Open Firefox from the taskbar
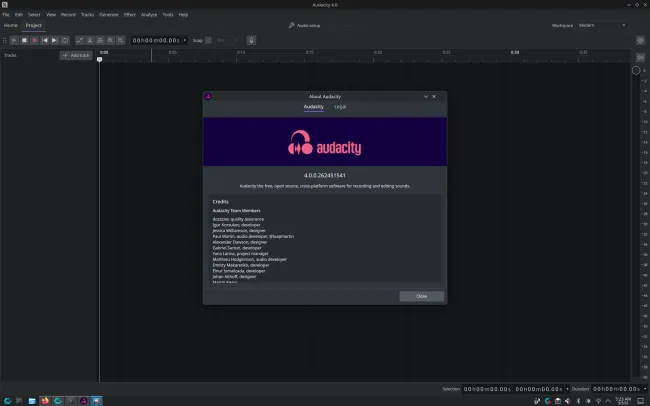 [45, 401]
